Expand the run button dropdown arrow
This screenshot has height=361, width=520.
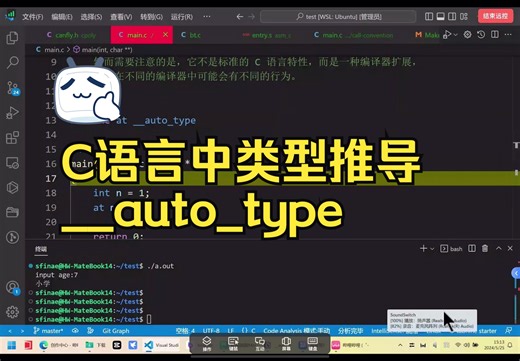[456, 35]
